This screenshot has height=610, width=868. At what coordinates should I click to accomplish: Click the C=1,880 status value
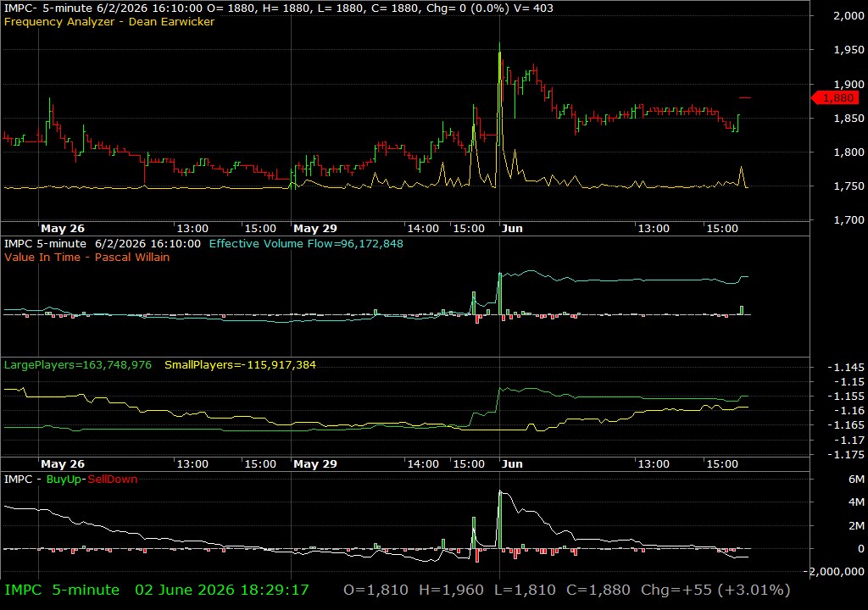point(598,590)
